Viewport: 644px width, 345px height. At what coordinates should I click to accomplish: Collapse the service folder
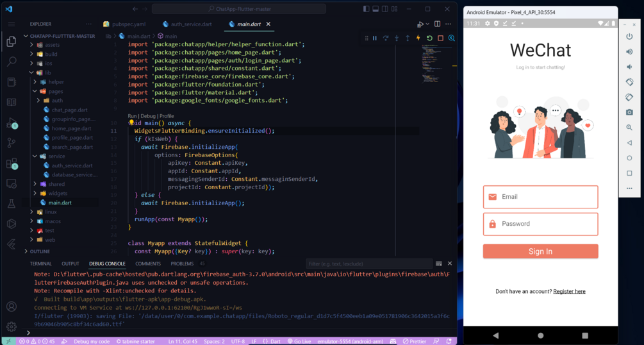35,156
